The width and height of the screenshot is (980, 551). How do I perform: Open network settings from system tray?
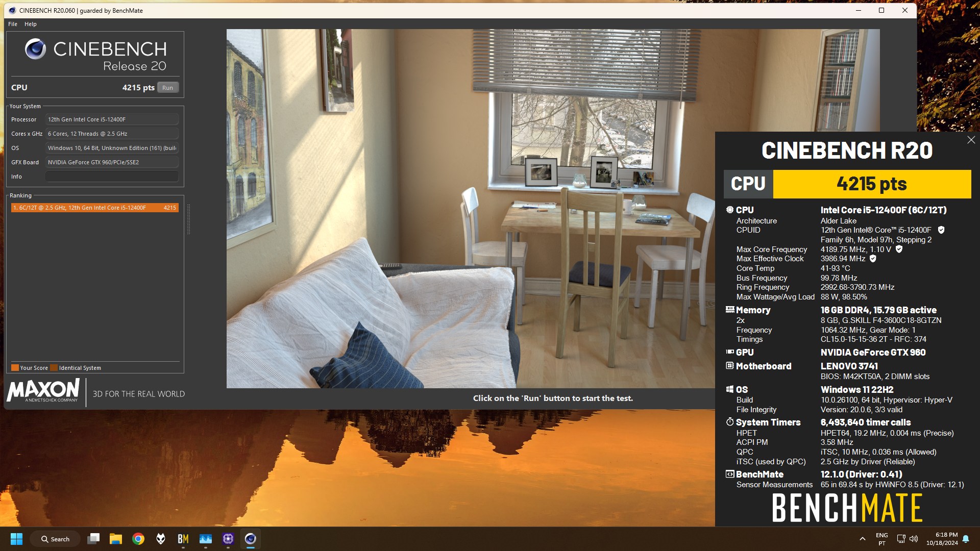tap(901, 539)
